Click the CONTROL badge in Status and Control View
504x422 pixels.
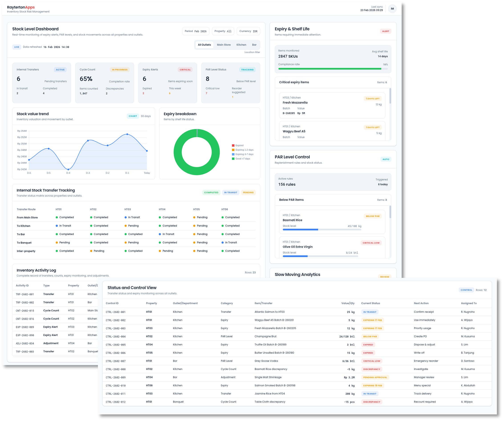[x=466, y=290]
